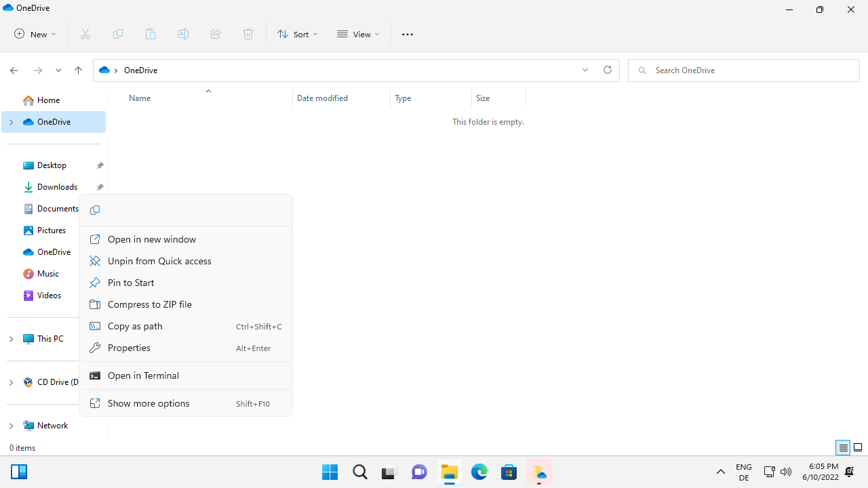Switch to Details view in status bar
This screenshot has height=488, width=868.
[x=843, y=447]
